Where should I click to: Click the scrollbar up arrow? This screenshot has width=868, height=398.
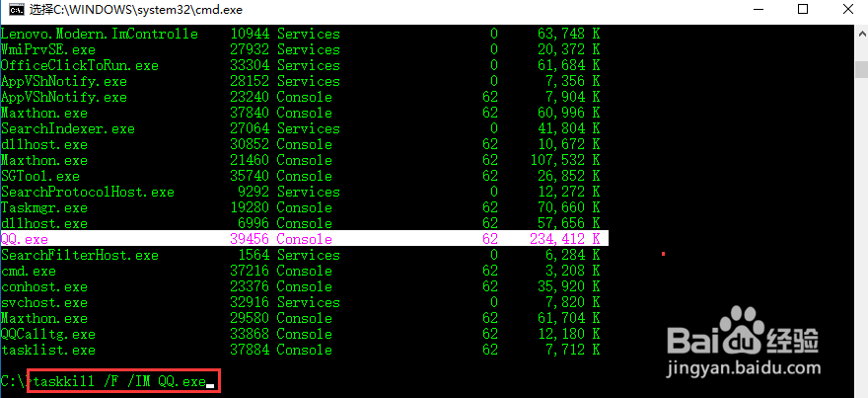860,33
